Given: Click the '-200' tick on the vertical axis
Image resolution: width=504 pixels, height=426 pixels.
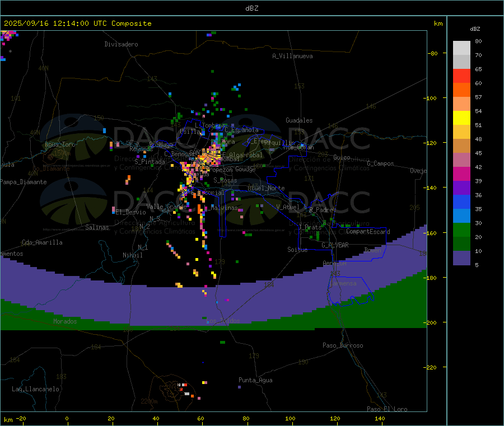Looking at the screenshot, I should click(x=431, y=322).
